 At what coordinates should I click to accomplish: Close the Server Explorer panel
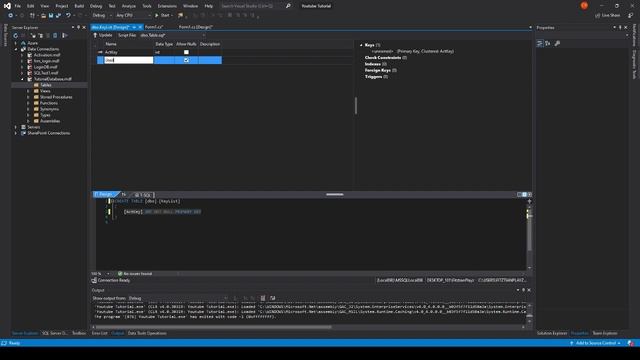click(84, 27)
